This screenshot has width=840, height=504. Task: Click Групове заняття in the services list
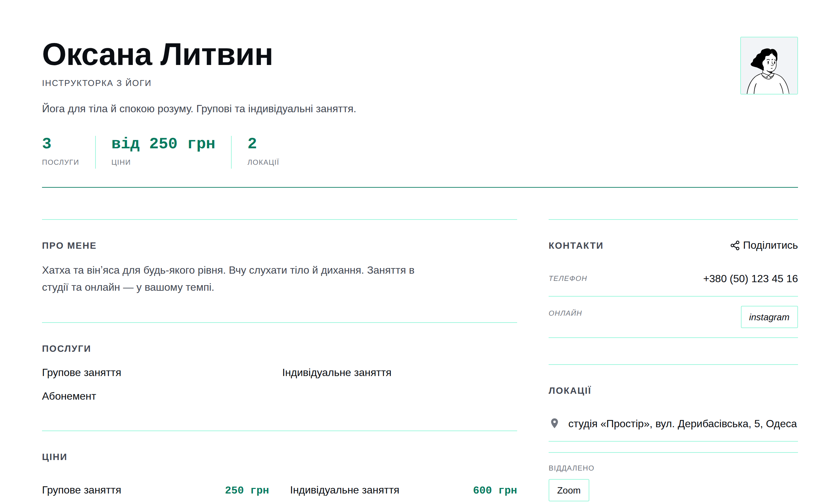(81, 372)
